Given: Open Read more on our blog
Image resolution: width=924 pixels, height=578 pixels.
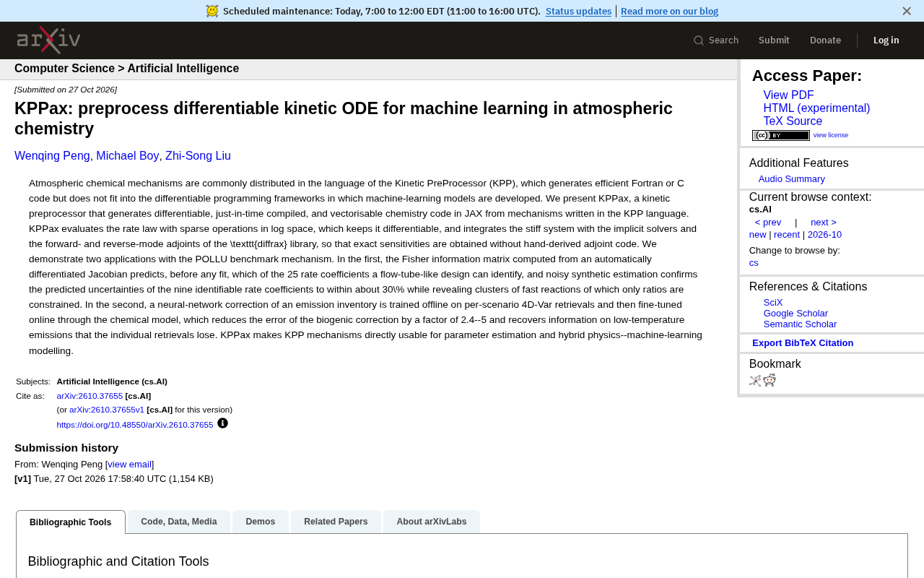Looking at the screenshot, I should pos(669,11).
